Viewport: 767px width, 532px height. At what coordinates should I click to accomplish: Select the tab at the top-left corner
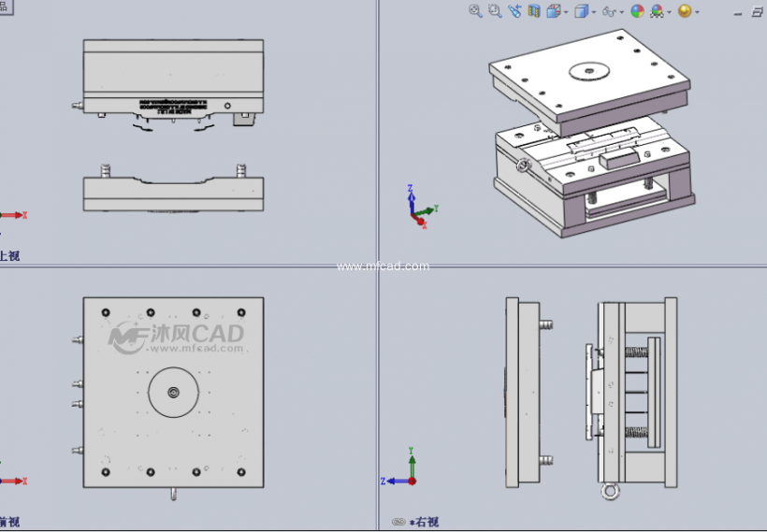pos(4,5)
